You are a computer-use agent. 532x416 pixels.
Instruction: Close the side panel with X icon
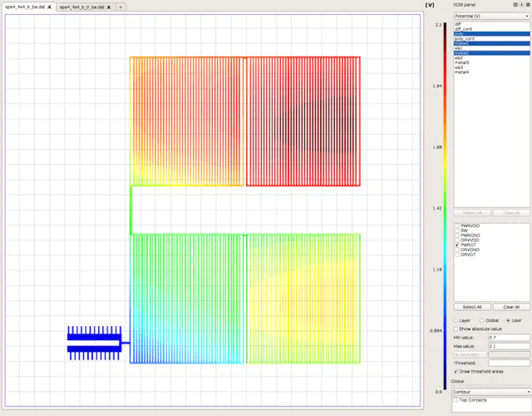(528, 5)
